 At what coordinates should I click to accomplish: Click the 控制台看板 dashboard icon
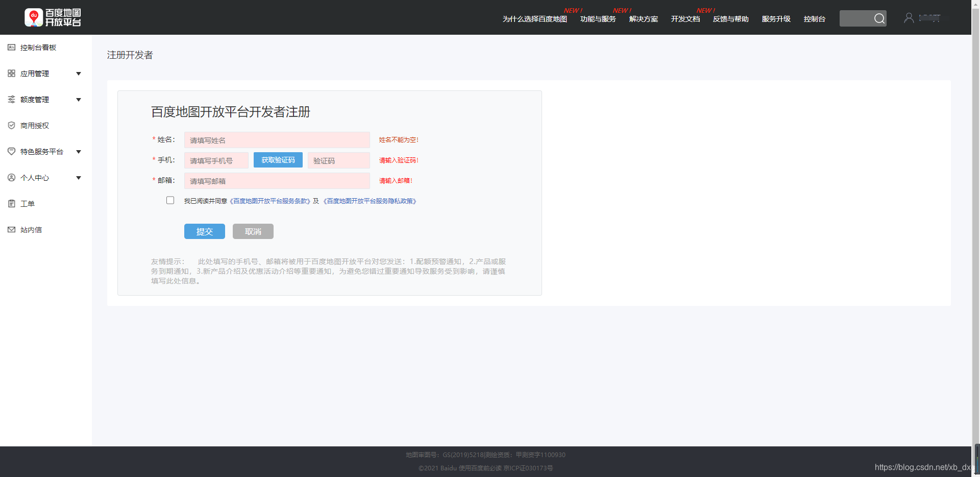tap(11, 47)
